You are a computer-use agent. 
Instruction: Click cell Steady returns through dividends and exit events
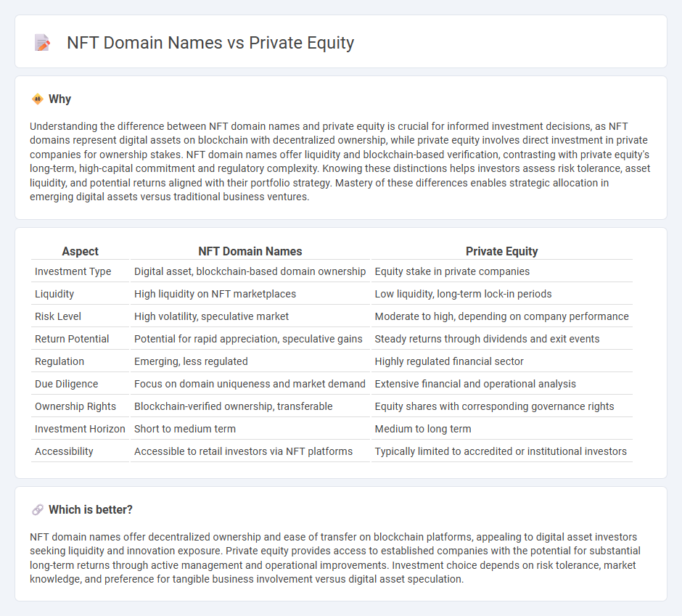click(501, 339)
